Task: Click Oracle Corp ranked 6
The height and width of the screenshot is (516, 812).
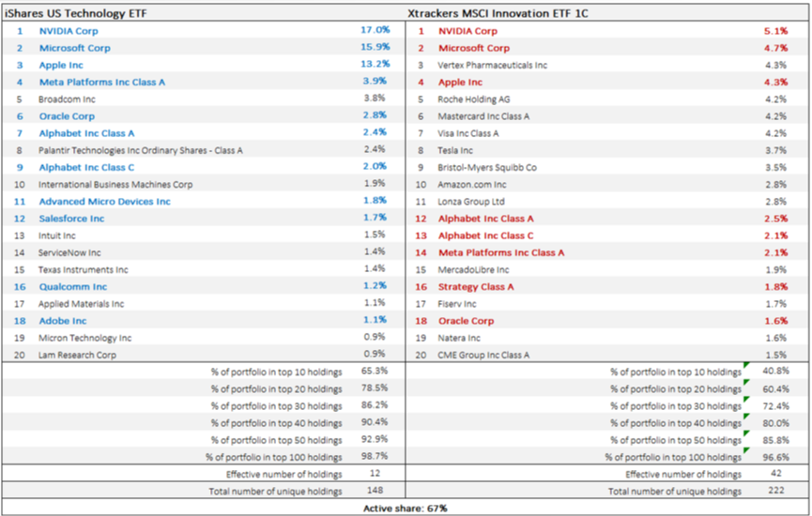Action: [67, 116]
